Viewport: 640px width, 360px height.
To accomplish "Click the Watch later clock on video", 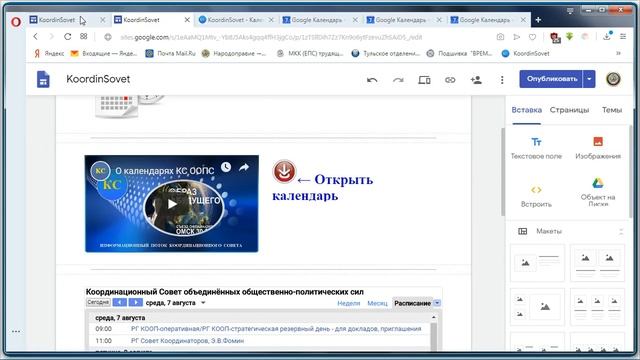I will 226,167.
